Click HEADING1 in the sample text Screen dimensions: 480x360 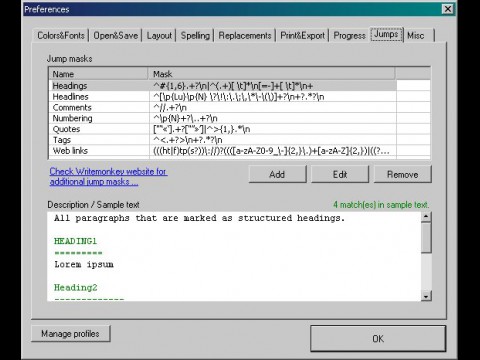(76, 241)
